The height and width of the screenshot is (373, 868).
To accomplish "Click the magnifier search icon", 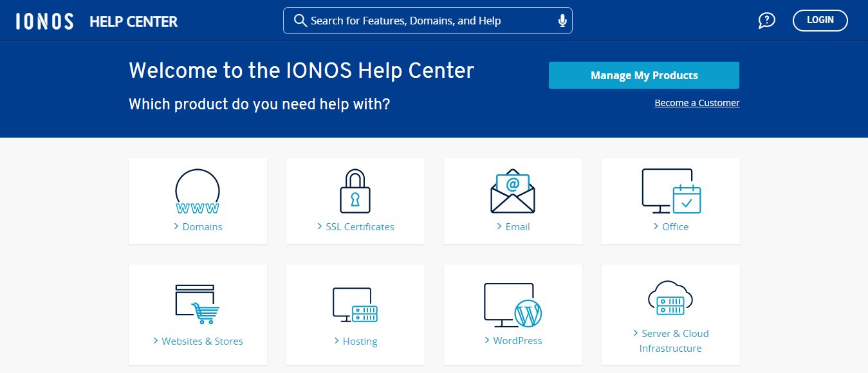I will coord(300,21).
